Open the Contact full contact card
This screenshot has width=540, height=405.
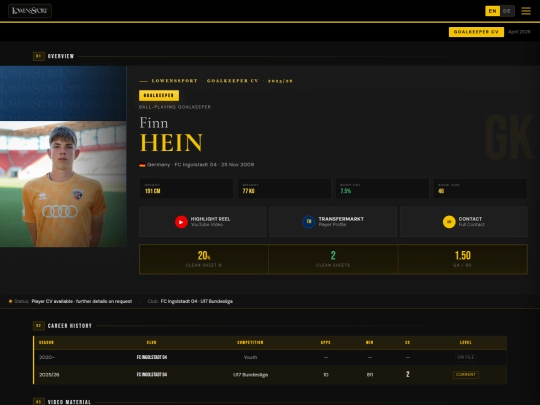click(464, 221)
